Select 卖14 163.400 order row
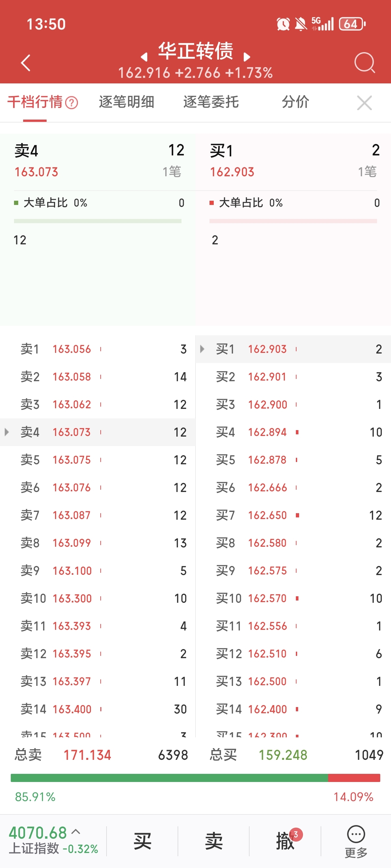 click(x=97, y=709)
